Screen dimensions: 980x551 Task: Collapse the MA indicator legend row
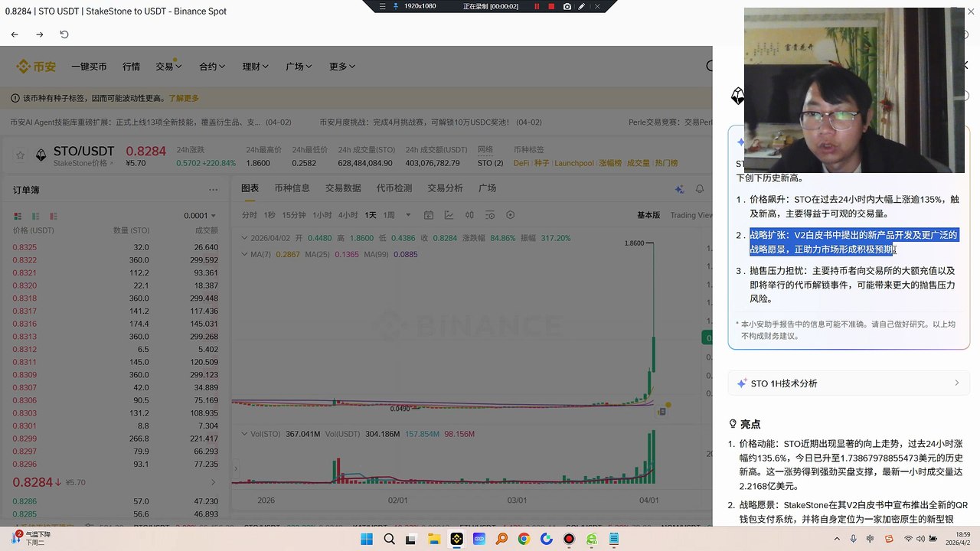click(245, 254)
